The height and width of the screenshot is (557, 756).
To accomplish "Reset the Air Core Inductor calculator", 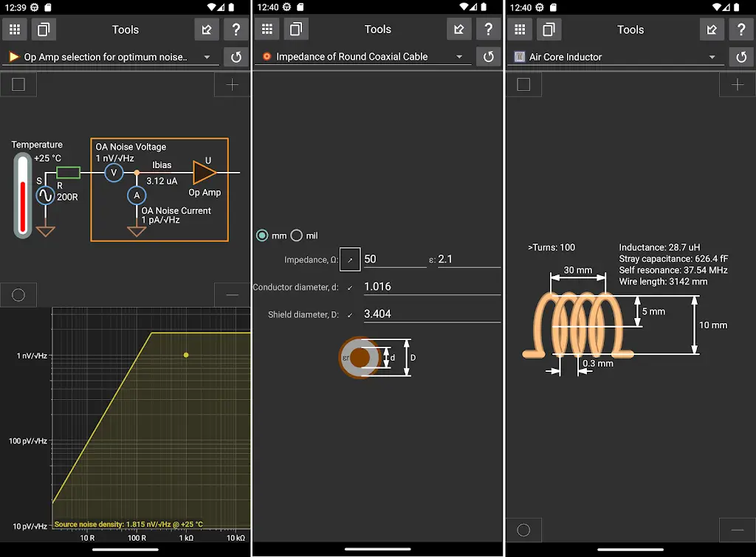I will (x=741, y=57).
